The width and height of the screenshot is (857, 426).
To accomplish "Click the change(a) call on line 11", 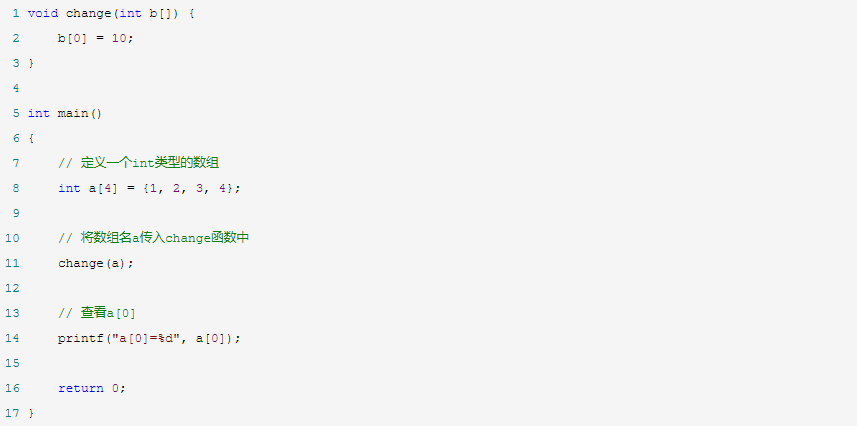I will (95, 263).
